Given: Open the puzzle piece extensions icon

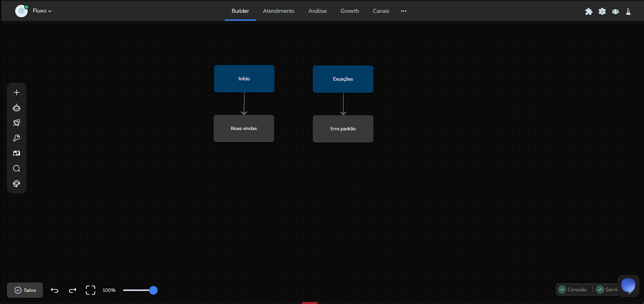Looking at the screenshot, I should (589, 11).
